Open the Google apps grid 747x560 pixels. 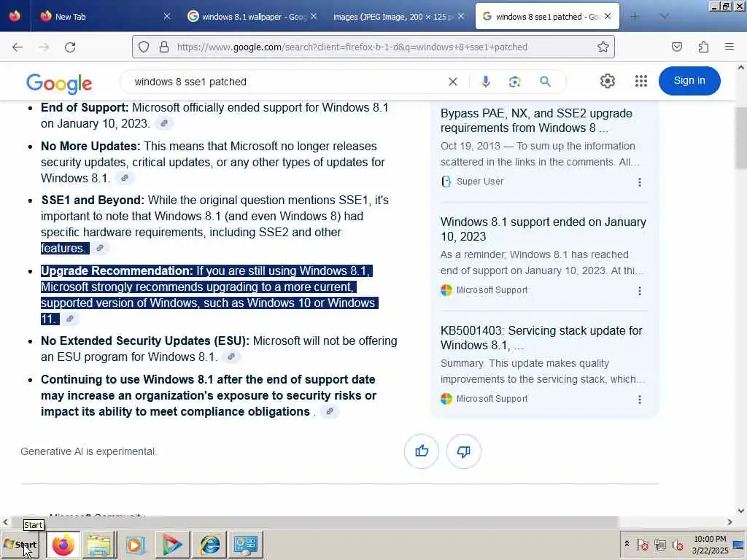click(641, 81)
